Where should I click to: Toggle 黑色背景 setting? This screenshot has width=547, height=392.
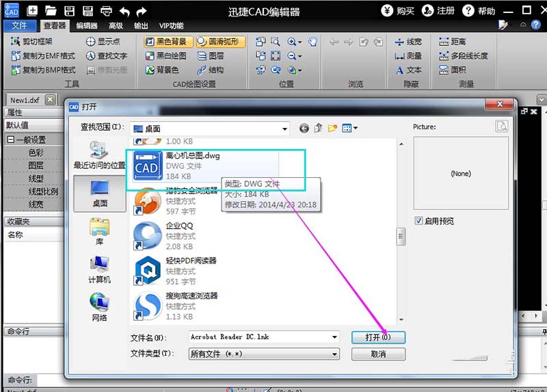coord(168,42)
